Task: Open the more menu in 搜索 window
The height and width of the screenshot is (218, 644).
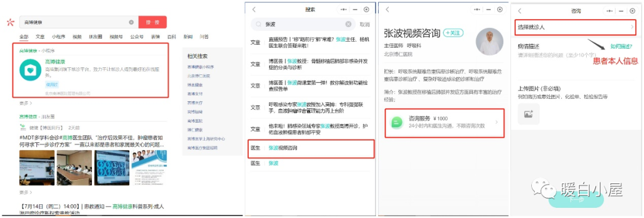Action: tap(344, 10)
